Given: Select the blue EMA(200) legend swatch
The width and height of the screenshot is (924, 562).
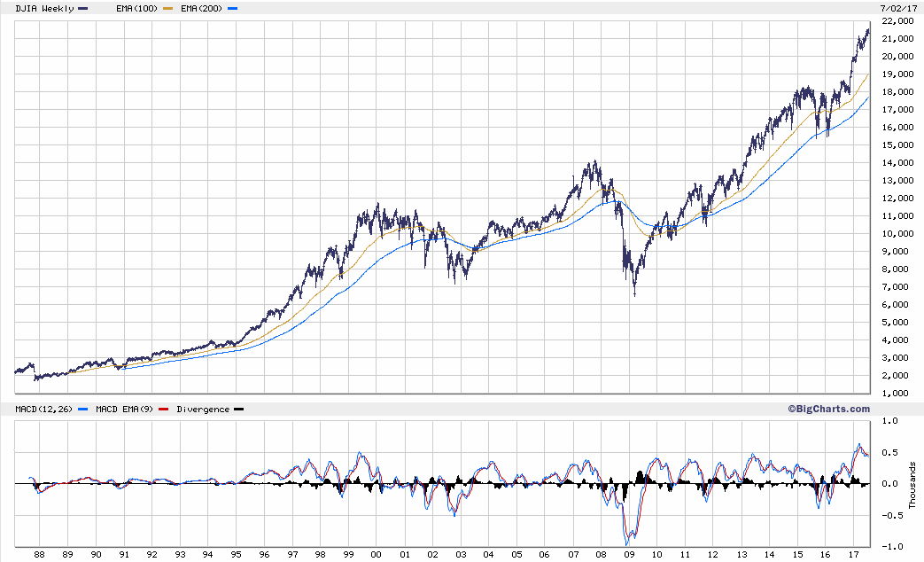Looking at the screenshot, I should (232, 9).
